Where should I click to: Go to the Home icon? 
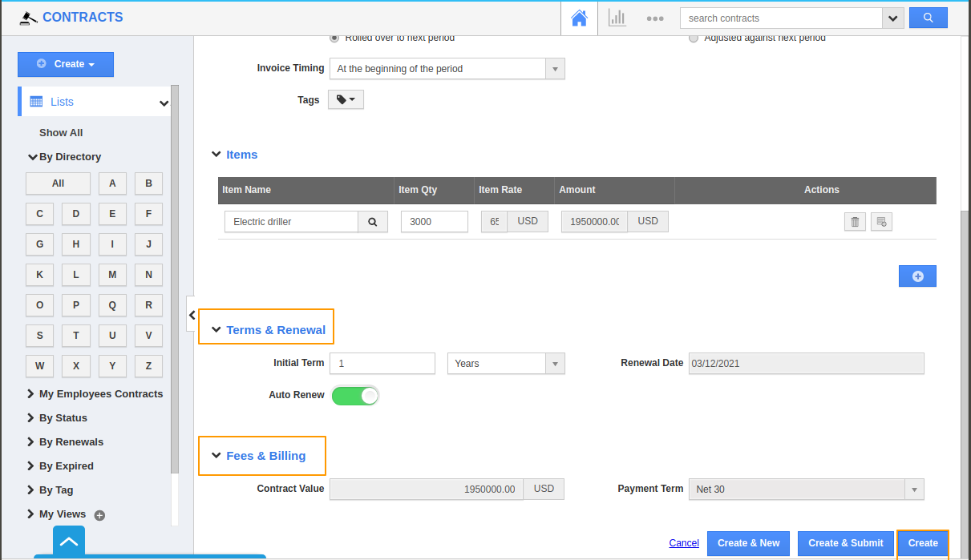579,18
